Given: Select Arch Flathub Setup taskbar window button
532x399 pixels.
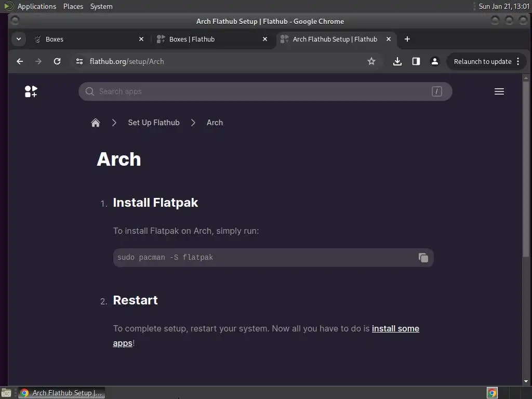Looking at the screenshot, I should pos(61,393).
